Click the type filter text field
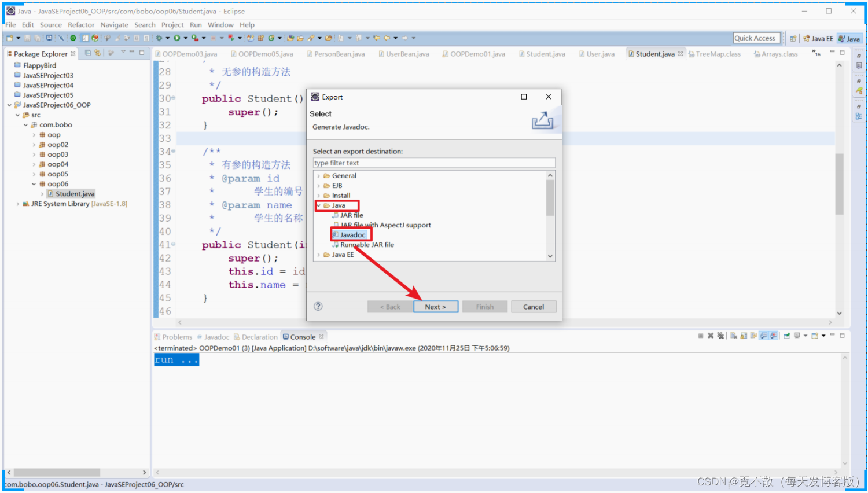This screenshot has width=868, height=493. [434, 163]
